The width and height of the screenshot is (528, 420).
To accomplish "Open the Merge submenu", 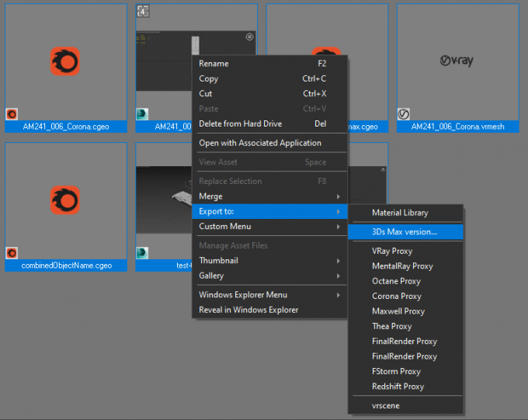I will tap(269, 196).
